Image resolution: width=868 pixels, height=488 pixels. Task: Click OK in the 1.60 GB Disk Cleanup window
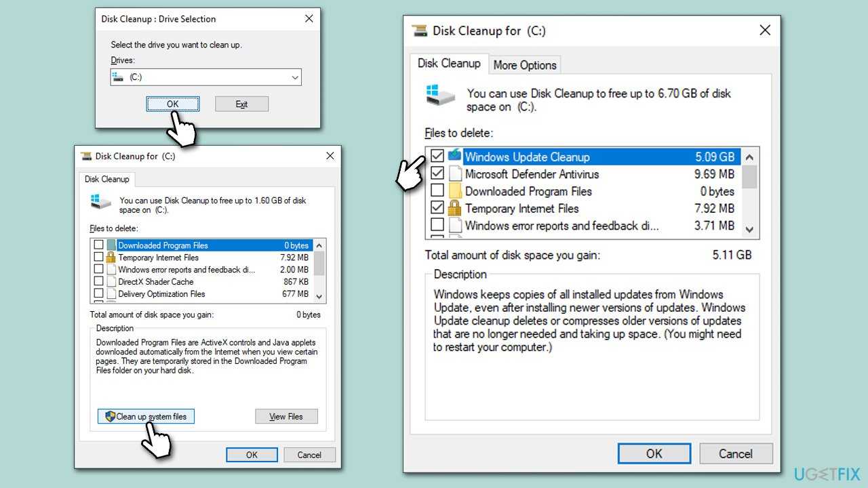click(x=252, y=455)
